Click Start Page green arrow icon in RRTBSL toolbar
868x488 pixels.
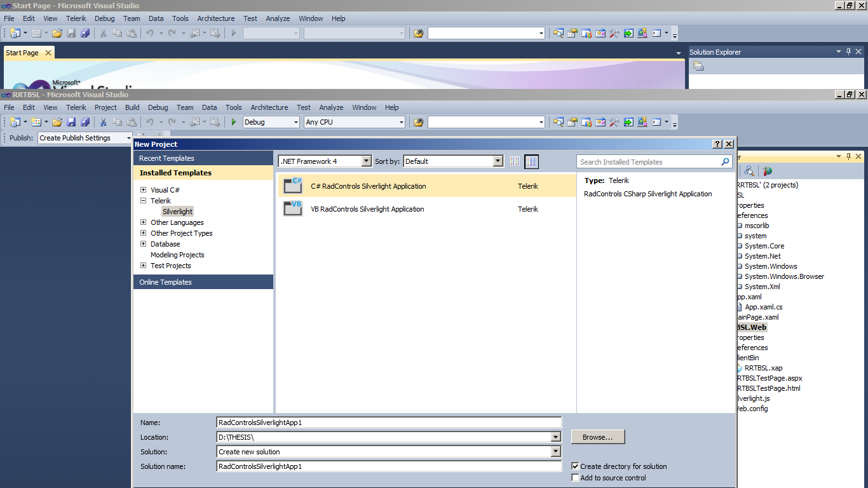coord(628,122)
